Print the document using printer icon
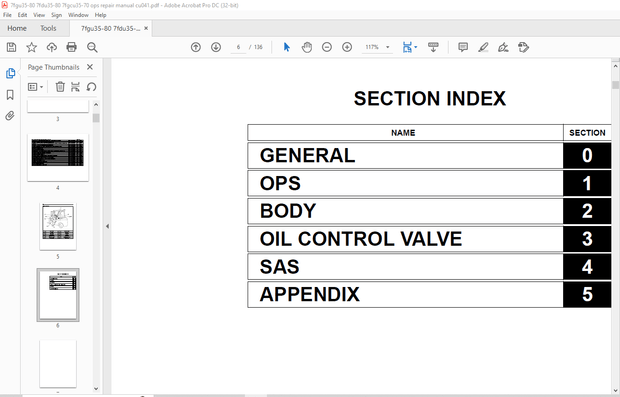 pos(72,47)
